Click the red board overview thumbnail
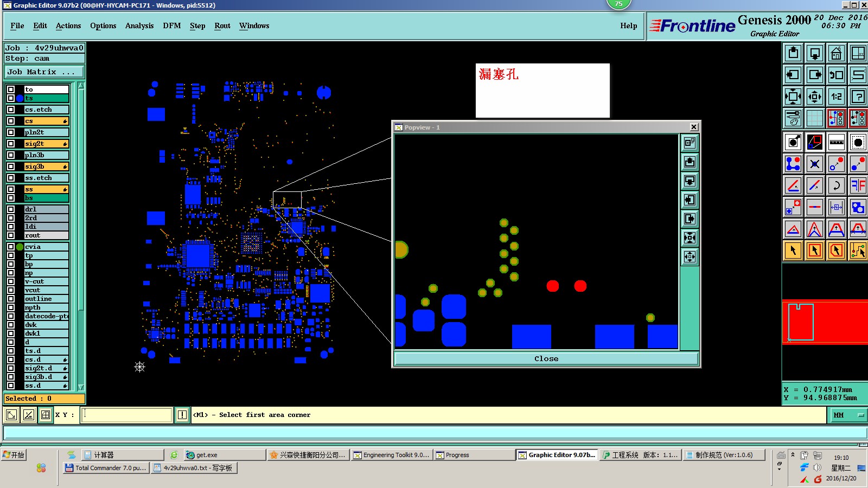This screenshot has height=488, width=868. (x=825, y=322)
